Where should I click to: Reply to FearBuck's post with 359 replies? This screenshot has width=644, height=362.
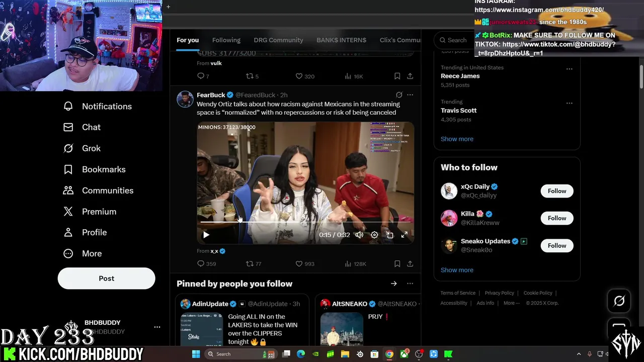206,263
